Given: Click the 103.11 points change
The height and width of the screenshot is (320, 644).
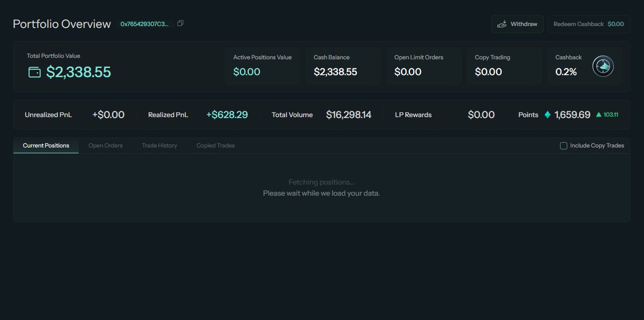Looking at the screenshot, I should point(611,115).
